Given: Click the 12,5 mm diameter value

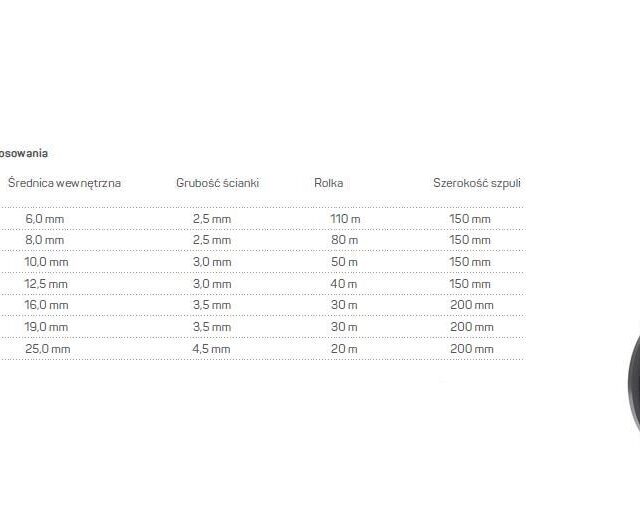Looking at the screenshot, I should pyautogui.click(x=46, y=284).
